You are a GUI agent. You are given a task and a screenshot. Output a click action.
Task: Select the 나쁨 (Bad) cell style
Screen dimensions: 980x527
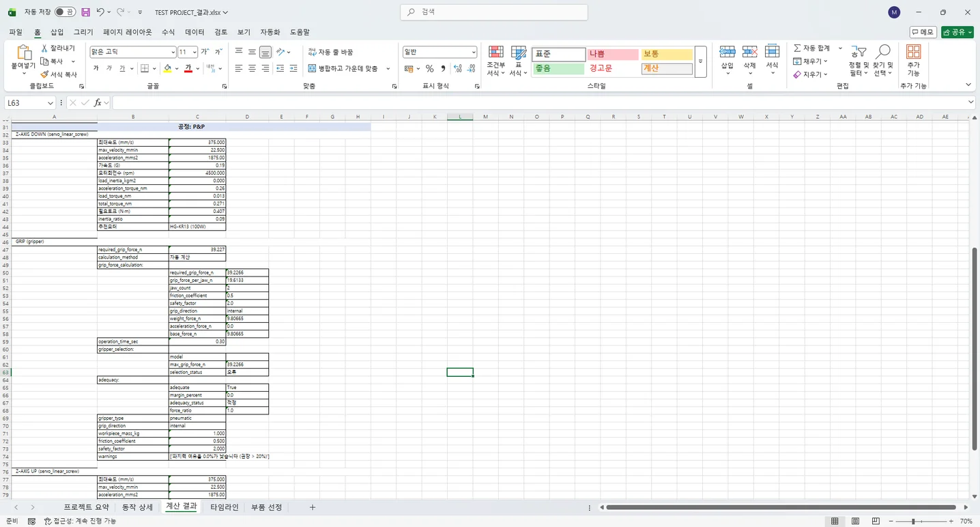point(613,54)
